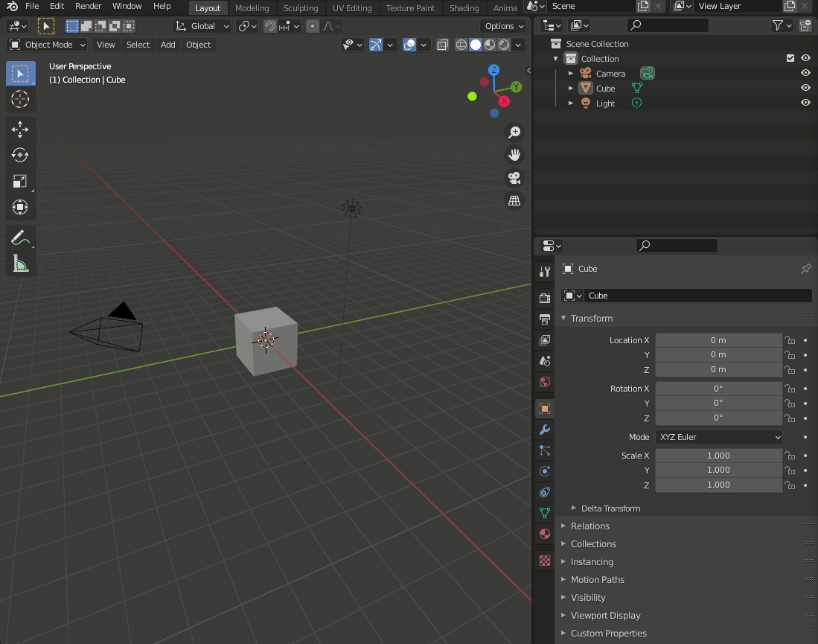The image size is (818, 644).
Task: Toggle lock for Rotation X
Action: click(x=790, y=389)
